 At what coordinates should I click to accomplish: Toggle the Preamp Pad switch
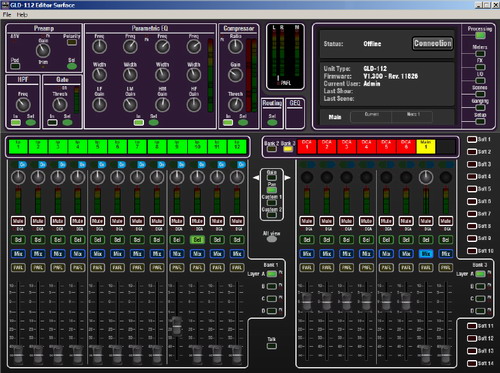point(15,66)
